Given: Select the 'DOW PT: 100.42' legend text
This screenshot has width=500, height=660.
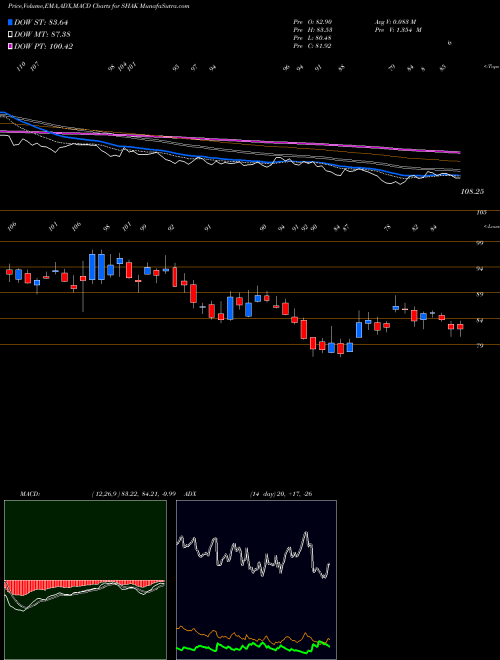Looking at the screenshot, I should click(43, 46).
